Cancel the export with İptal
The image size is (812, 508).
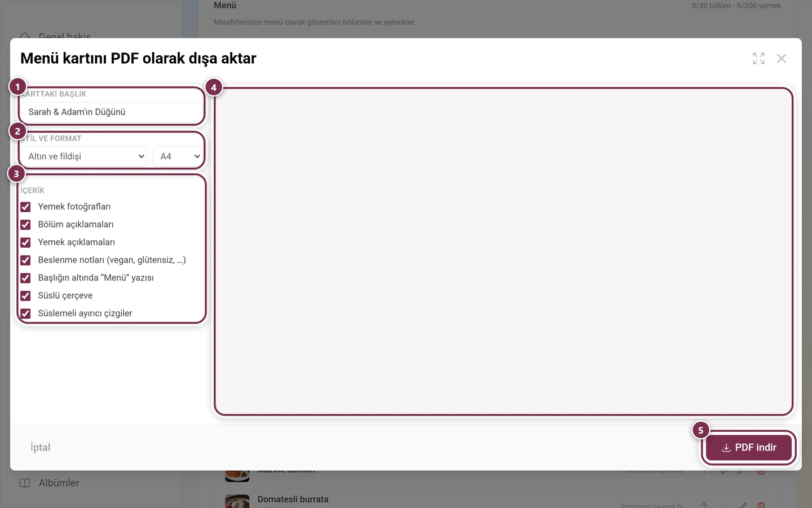(x=41, y=448)
